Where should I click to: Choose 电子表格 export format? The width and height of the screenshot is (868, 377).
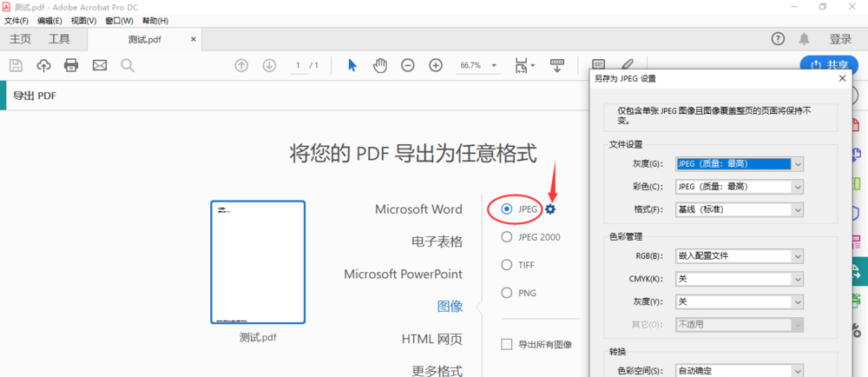[437, 241]
